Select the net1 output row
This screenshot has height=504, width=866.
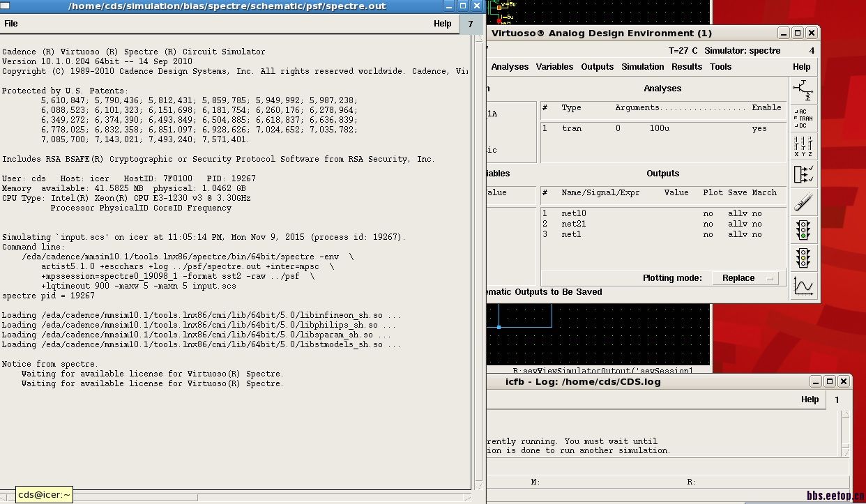click(x=571, y=234)
